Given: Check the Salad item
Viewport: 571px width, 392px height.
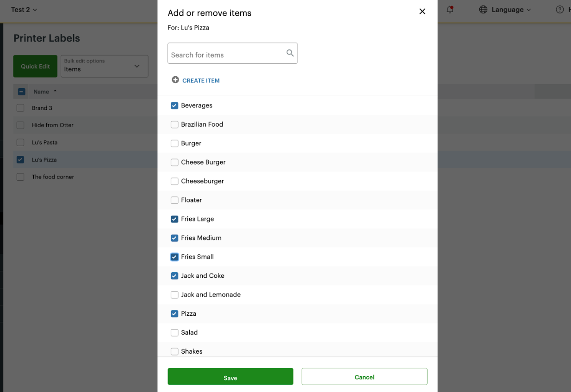Looking at the screenshot, I should (174, 332).
